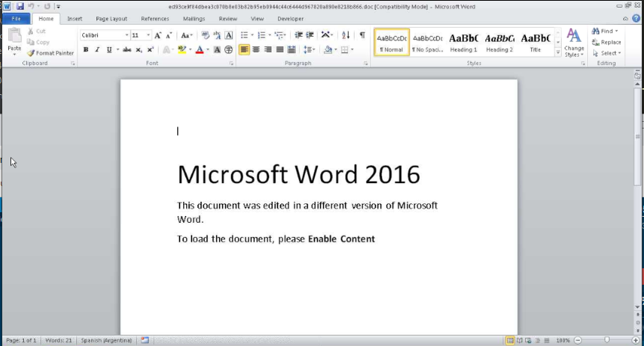The width and height of the screenshot is (644, 346).
Task: Apply Subscript formatting
Action: pyautogui.click(x=139, y=49)
